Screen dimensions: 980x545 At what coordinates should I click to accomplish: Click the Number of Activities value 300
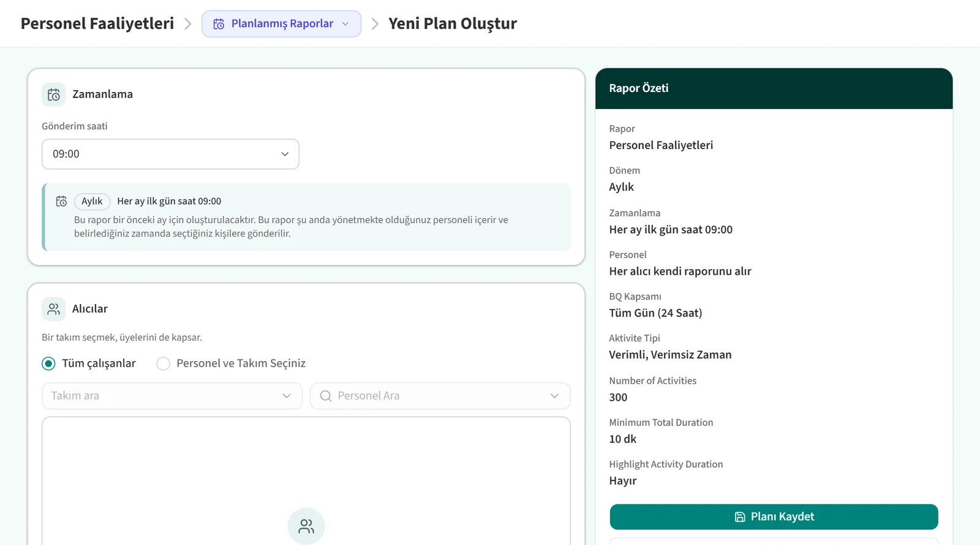pos(618,397)
